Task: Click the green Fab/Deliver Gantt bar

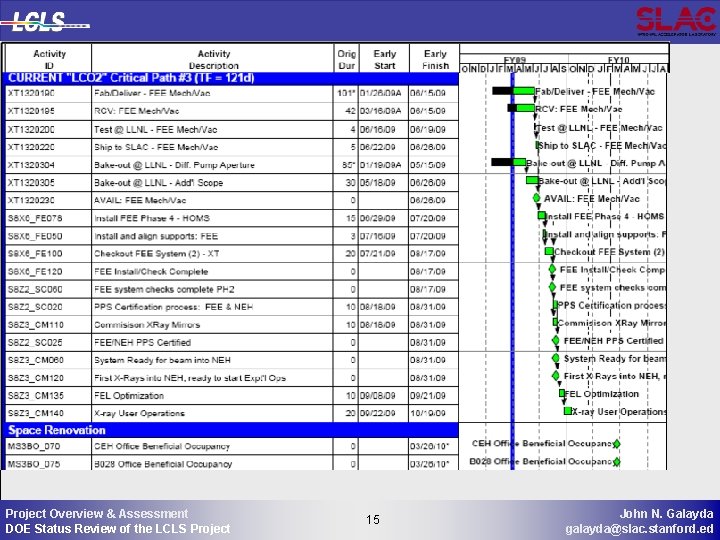Action: pyautogui.click(x=523, y=91)
